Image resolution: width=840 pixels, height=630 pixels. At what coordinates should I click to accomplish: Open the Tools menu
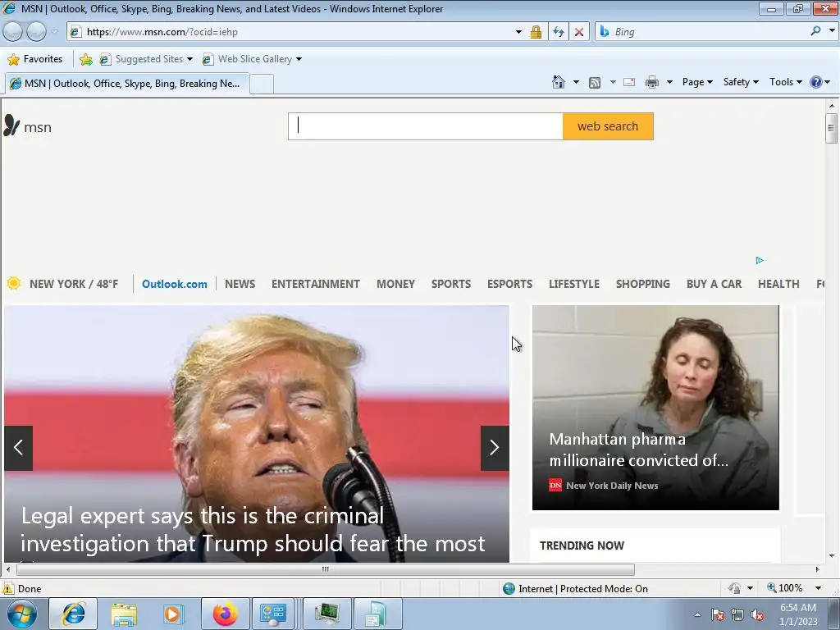(785, 82)
